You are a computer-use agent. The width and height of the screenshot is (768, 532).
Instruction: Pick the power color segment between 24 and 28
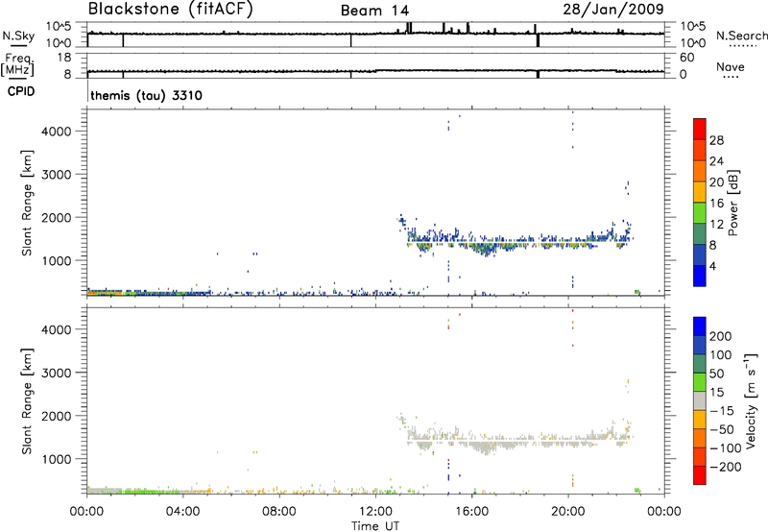(700, 150)
